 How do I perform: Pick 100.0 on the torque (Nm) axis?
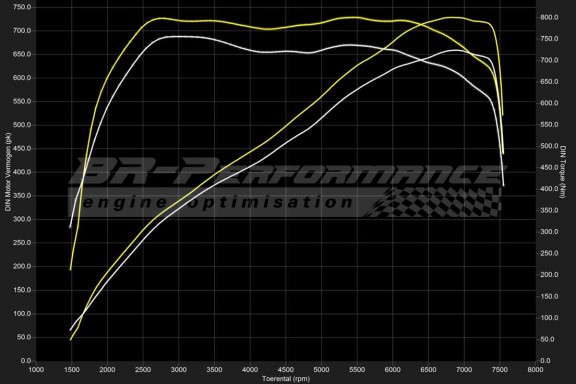pos(549,317)
